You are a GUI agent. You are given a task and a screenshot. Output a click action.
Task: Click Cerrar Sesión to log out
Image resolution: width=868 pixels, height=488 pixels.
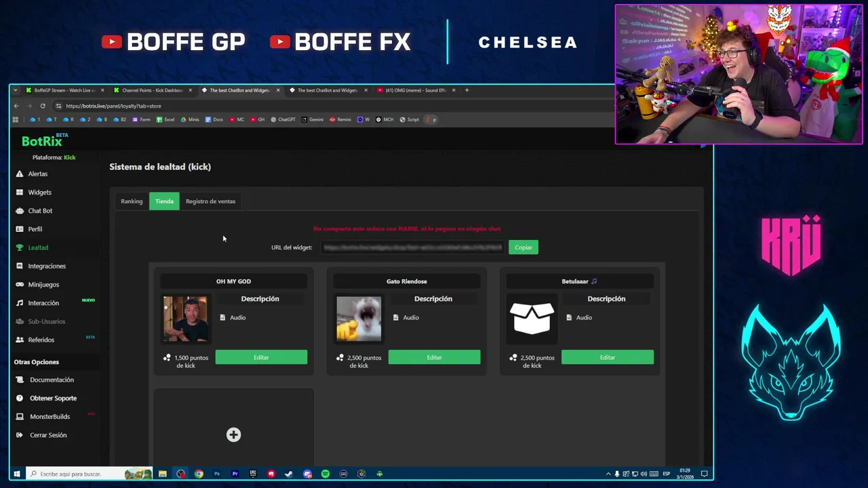48,435
